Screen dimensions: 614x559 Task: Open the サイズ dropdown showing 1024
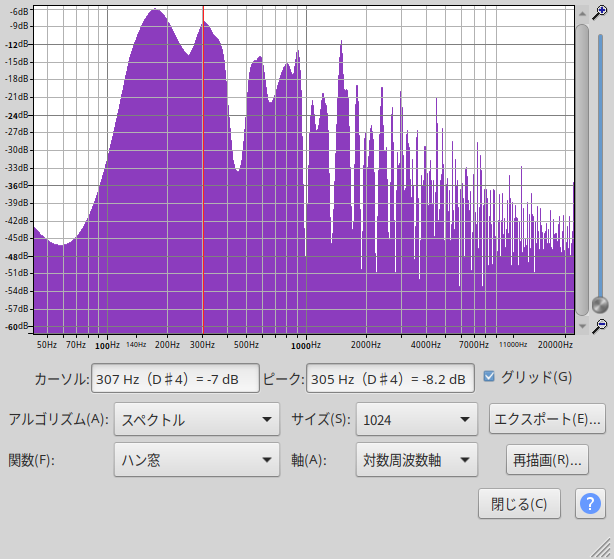416,420
